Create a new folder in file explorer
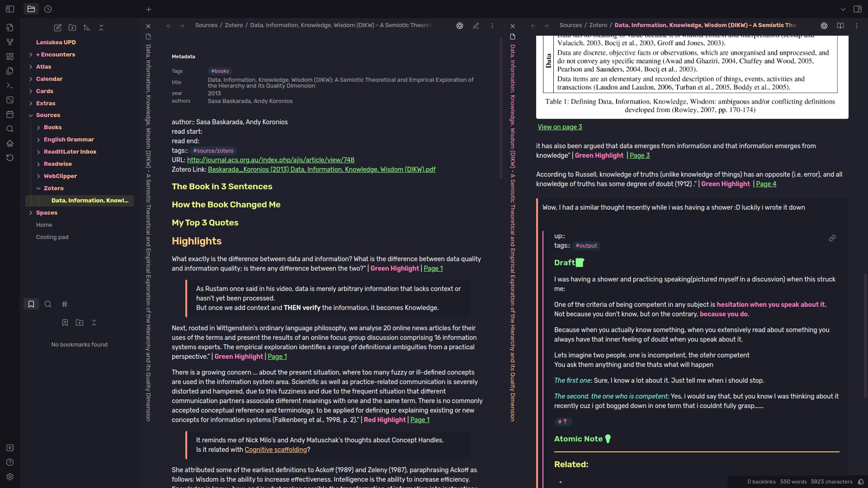Image resolution: width=868 pixels, height=488 pixels. pyautogui.click(x=72, y=28)
